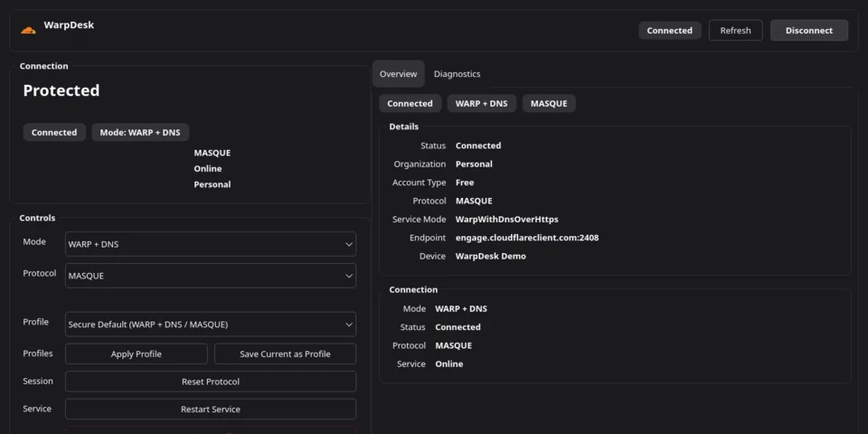Click the Disconnect button
Screen dimensions: 868x434
(x=808, y=31)
